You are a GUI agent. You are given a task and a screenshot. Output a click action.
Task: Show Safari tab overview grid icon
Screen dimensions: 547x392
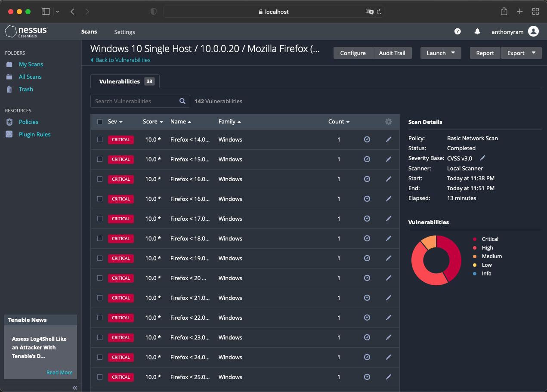(536, 12)
